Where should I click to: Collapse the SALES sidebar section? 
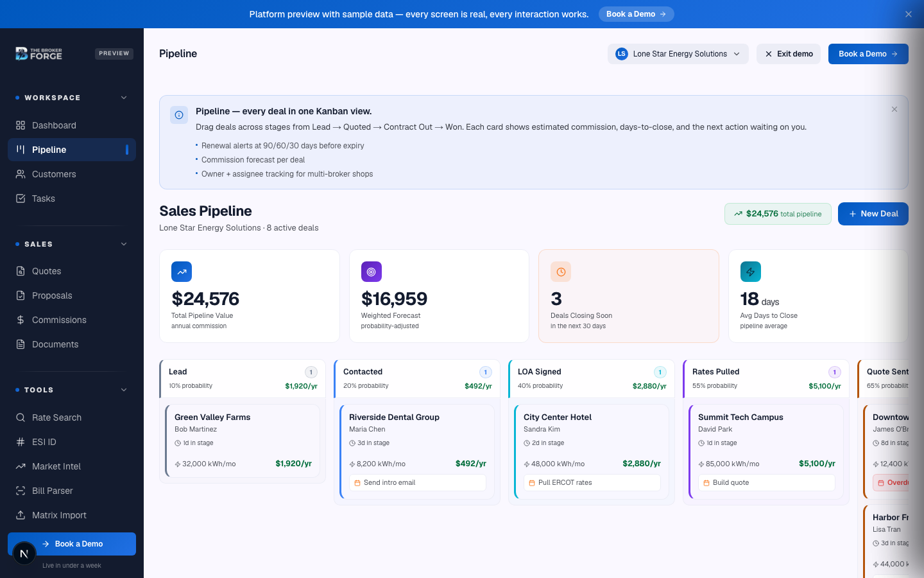click(124, 244)
